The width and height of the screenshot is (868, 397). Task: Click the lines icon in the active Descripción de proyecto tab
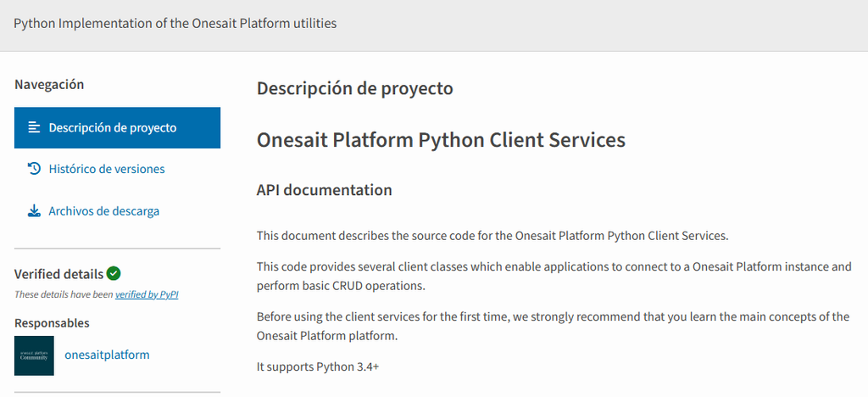pos(34,128)
